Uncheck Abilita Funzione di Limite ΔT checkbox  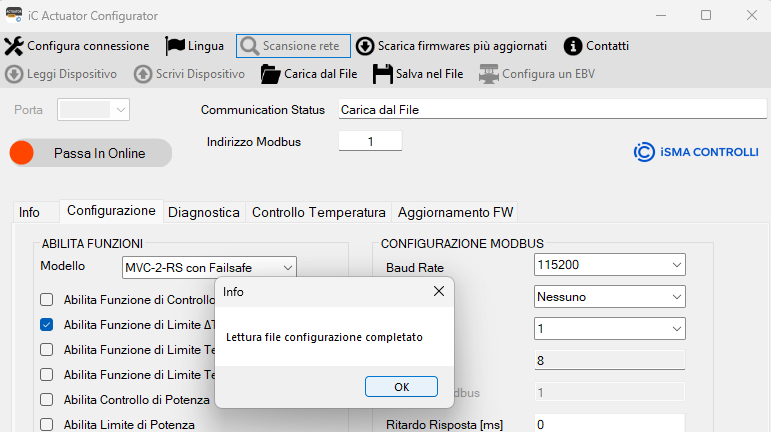[47, 324]
